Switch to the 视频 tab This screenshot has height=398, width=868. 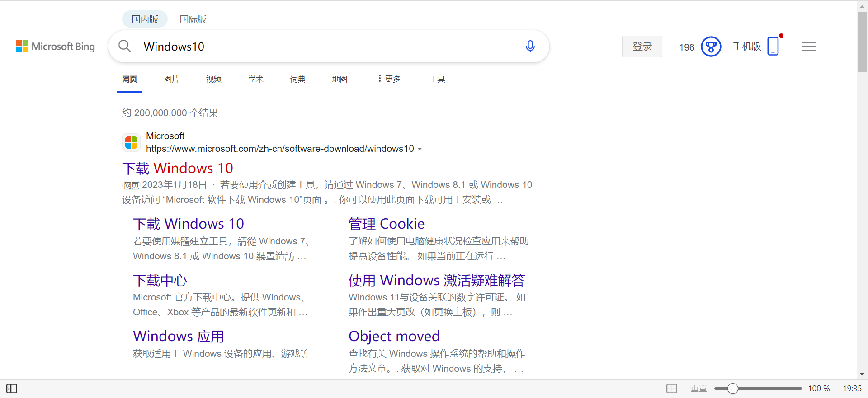click(x=213, y=79)
